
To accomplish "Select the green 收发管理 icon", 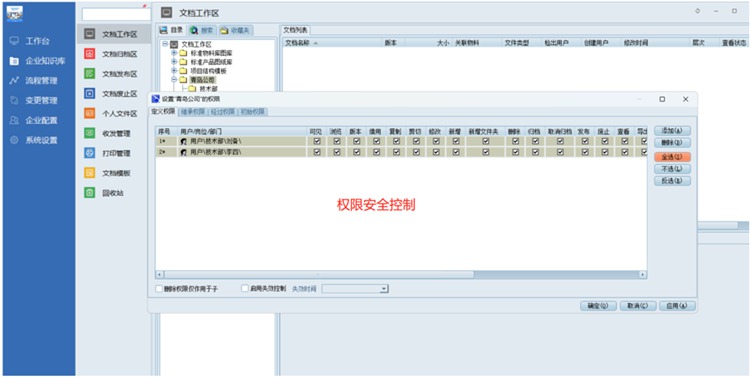I will pyautogui.click(x=89, y=133).
